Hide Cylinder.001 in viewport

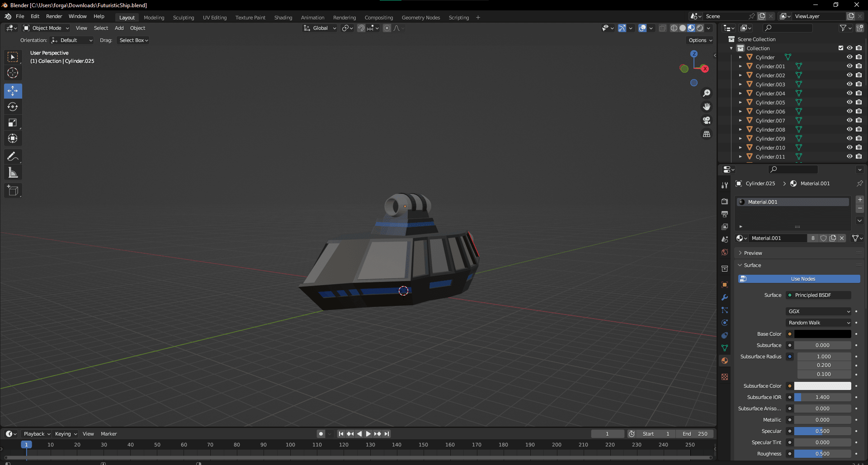(x=849, y=66)
